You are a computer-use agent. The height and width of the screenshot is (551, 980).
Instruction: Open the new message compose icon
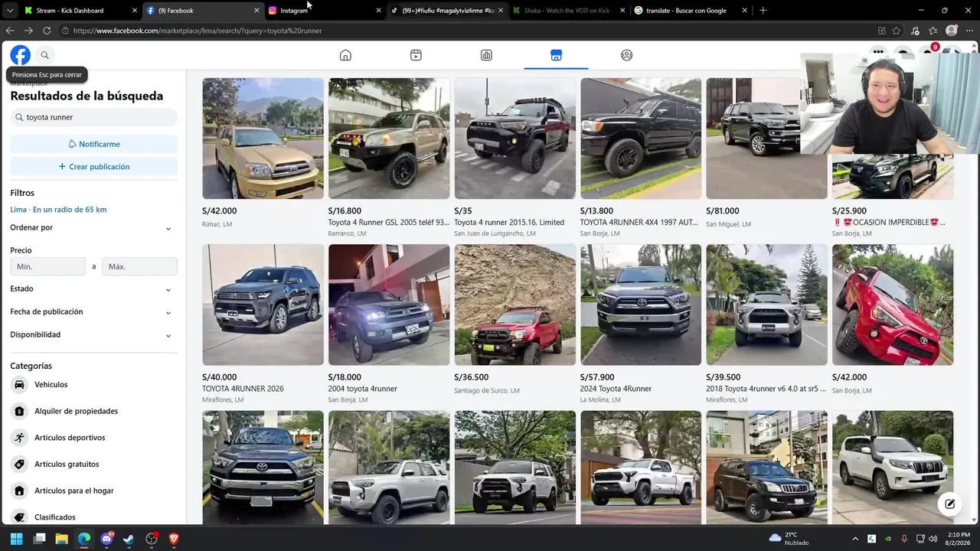(x=949, y=504)
